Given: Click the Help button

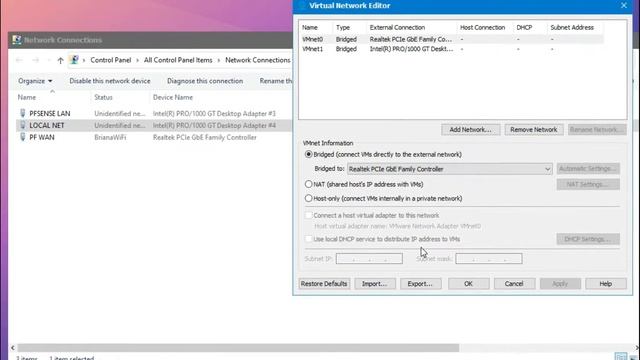Looking at the screenshot, I should pyautogui.click(x=606, y=284).
